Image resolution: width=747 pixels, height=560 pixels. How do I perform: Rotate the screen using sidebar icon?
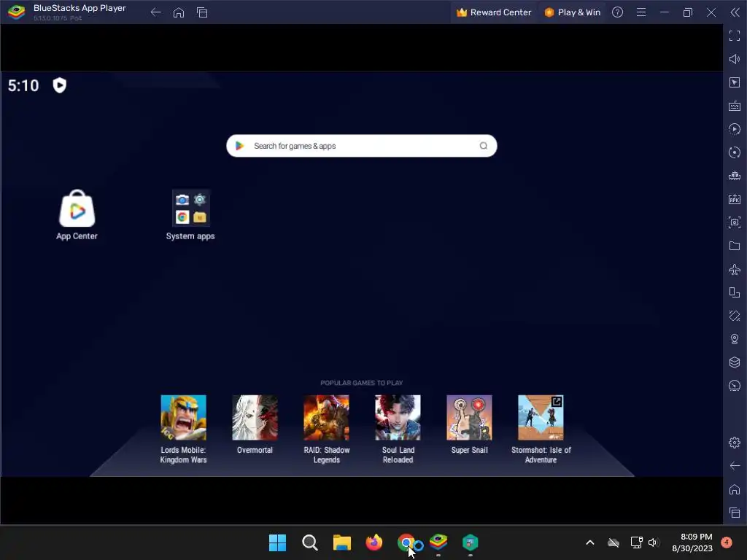(735, 316)
